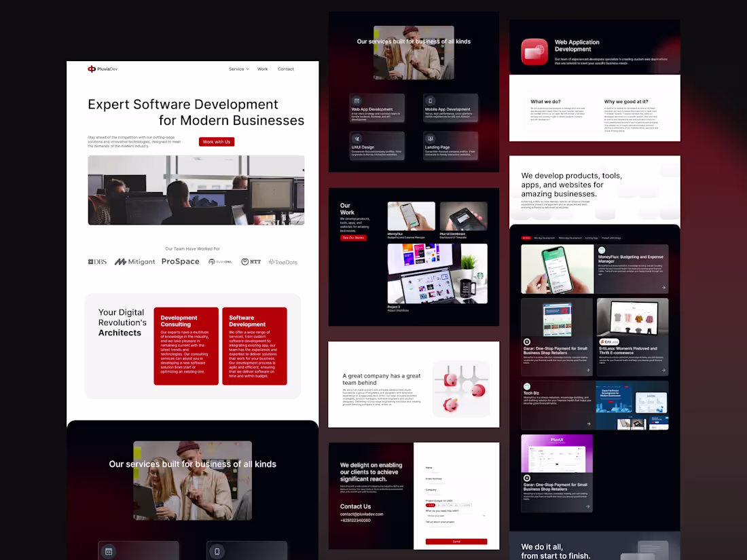Viewport: 747px width, 560px height.
Task: Select the All Work red filter tab
Action: coord(526,238)
